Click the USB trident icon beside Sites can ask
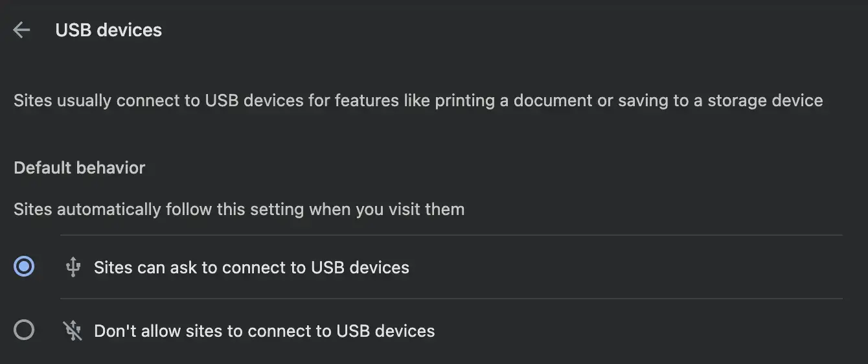868x364 pixels. tap(73, 267)
